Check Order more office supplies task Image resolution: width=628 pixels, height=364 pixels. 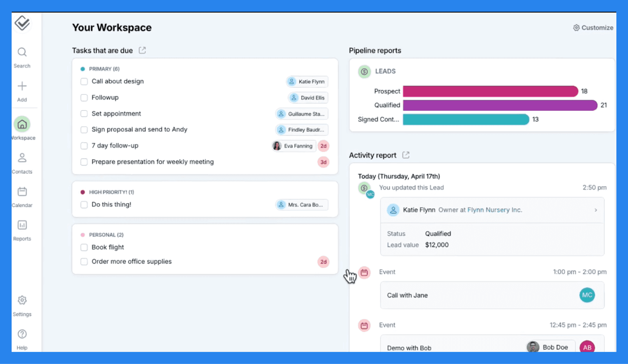click(x=84, y=262)
